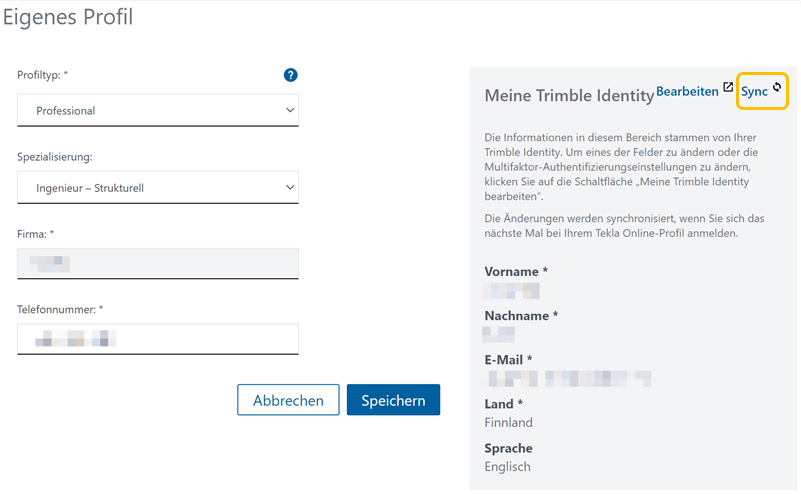Click the Meine Trimble Identity heading
Screen dimensions: 801x494
567,96
